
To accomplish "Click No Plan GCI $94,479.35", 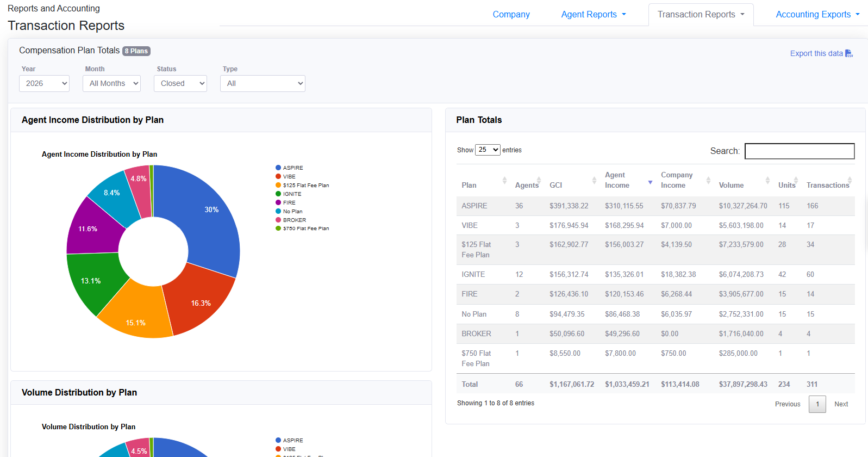I will [567, 314].
